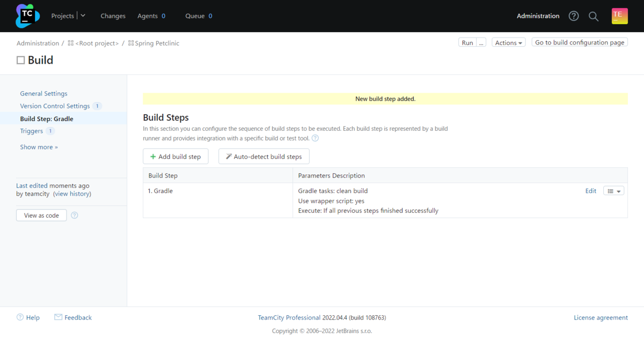This screenshot has height=362, width=644.
Task: Click Auto-detect build steps button
Action: click(x=264, y=157)
